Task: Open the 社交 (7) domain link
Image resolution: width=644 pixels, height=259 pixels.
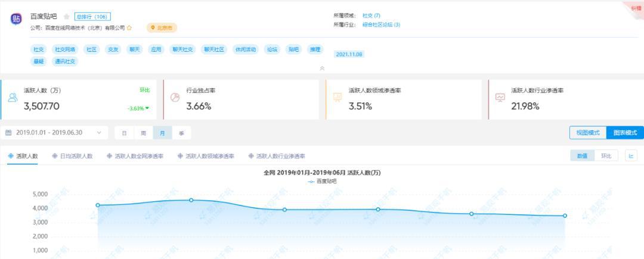Action: 371,15
